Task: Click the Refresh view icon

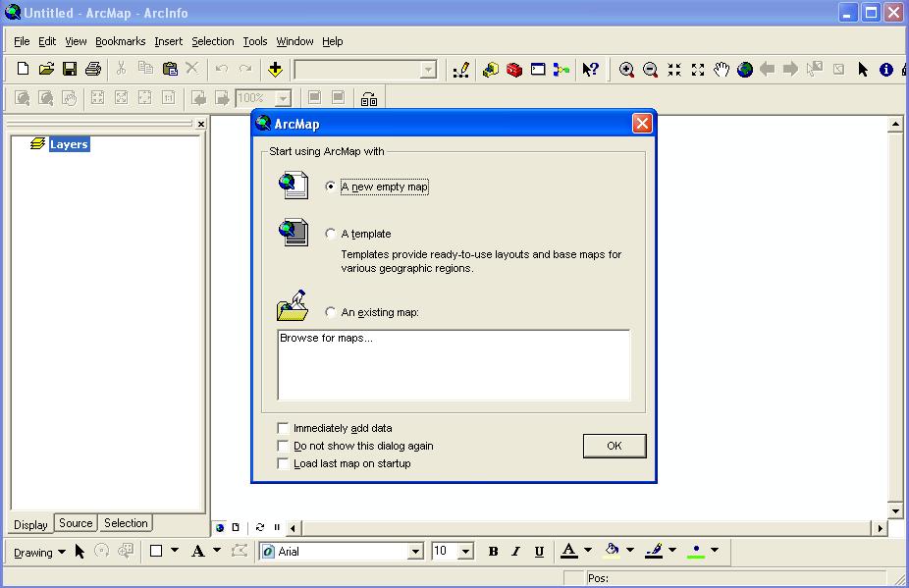Action: (260, 527)
